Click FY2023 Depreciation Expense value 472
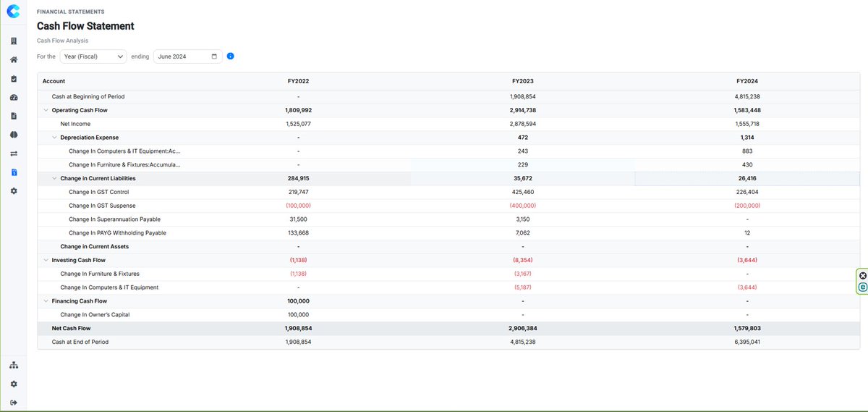The width and height of the screenshot is (868, 412). click(523, 138)
